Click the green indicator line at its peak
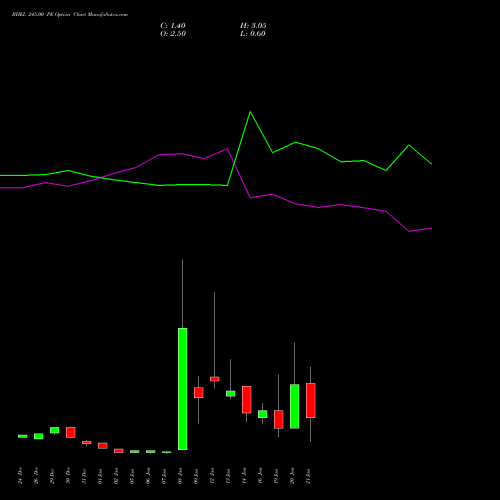The image size is (500, 500). (x=250, y=112)
